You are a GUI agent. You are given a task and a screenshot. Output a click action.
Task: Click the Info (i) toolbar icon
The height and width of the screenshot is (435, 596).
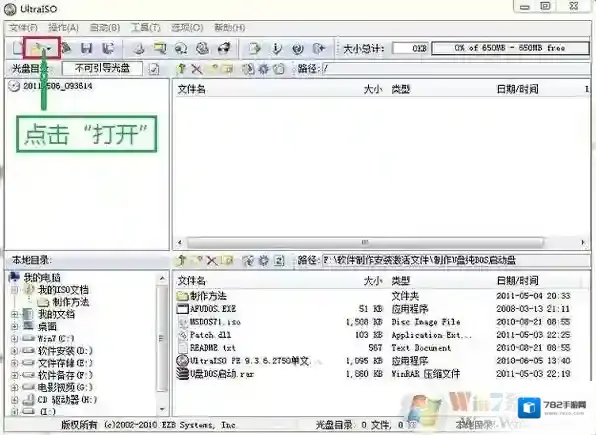276,48
